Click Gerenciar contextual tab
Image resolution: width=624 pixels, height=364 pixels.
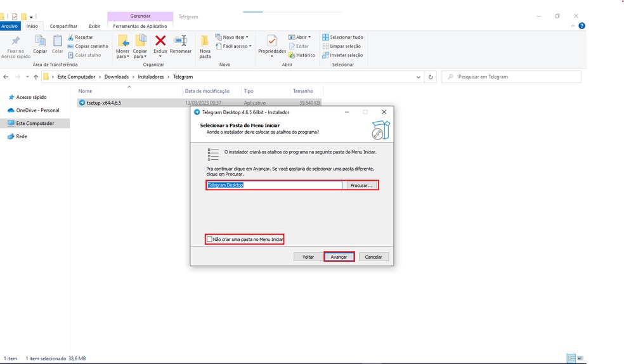click(140, 16)
